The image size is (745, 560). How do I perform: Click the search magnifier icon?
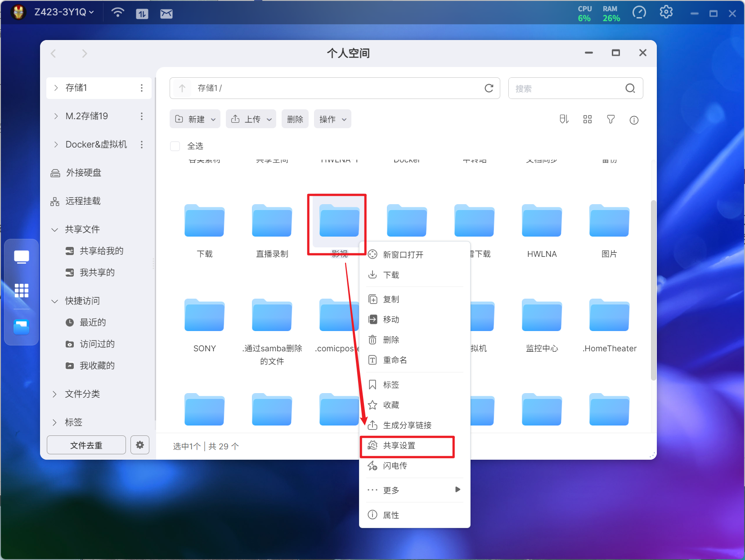coord(630,88)
